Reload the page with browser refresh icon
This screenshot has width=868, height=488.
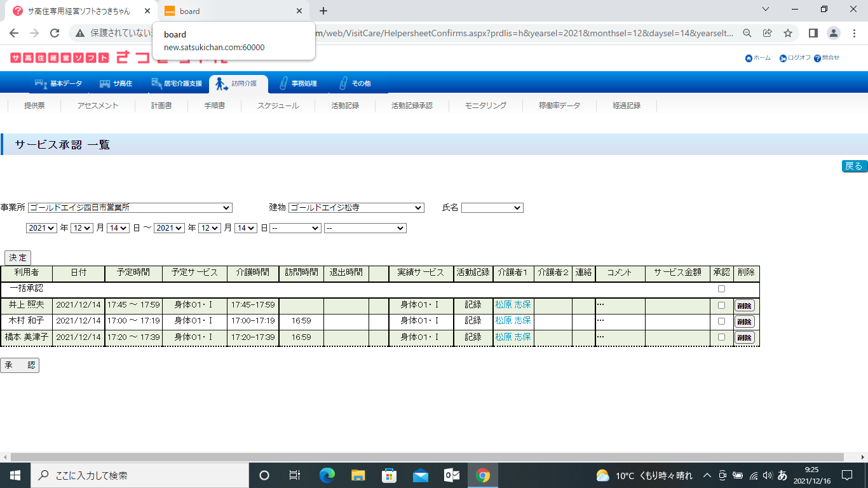[x=55, y=33]
